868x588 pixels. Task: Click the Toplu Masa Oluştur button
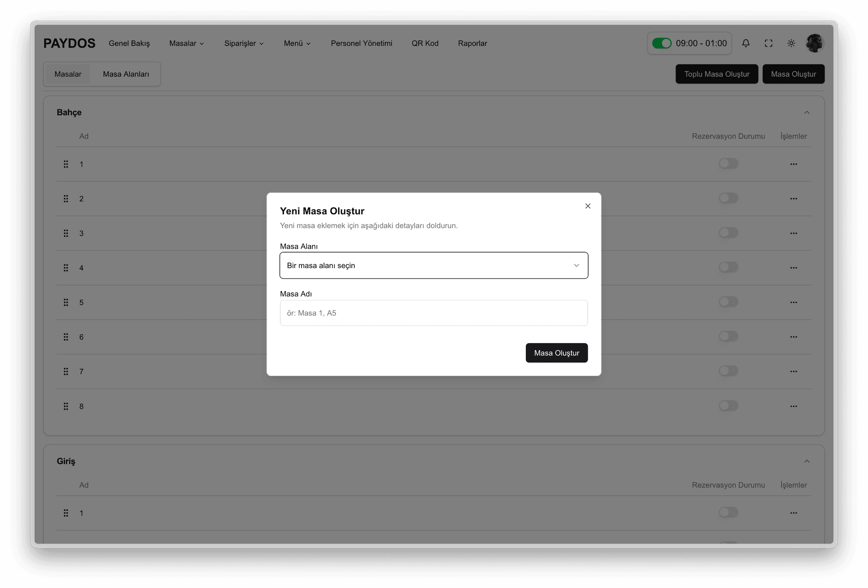point(716,74)
